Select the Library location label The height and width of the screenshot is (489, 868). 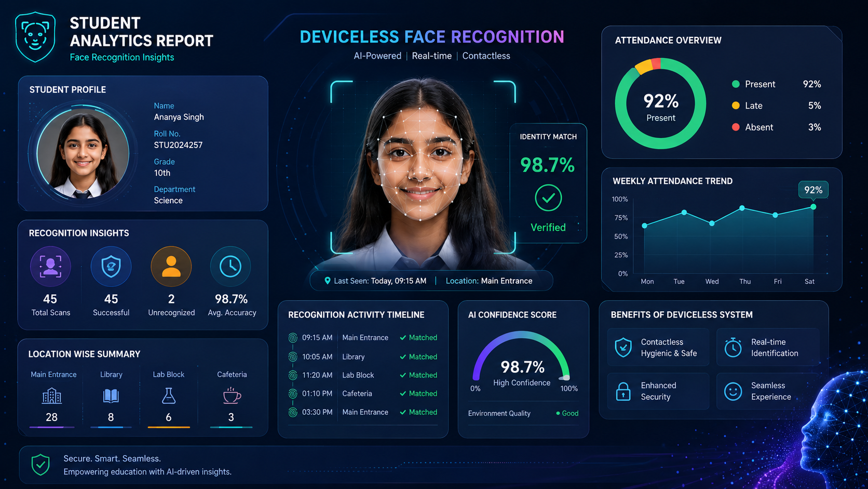(x=111, y=375)
